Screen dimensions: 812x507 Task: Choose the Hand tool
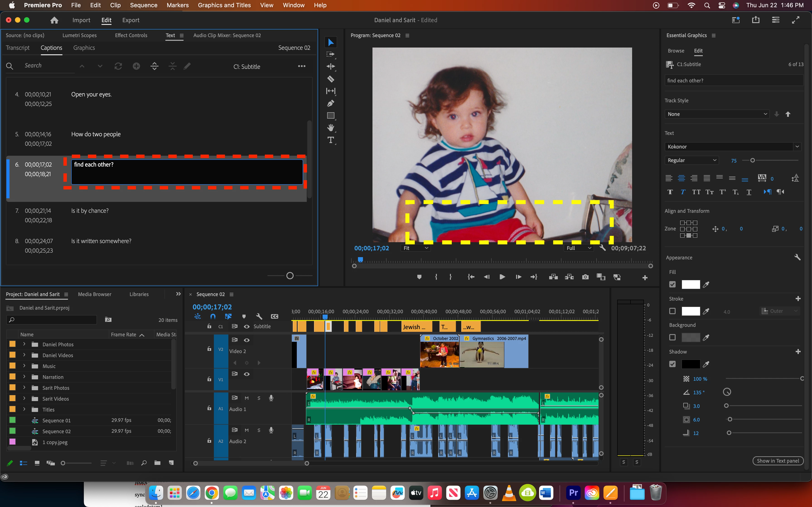[x=331, y=128]
